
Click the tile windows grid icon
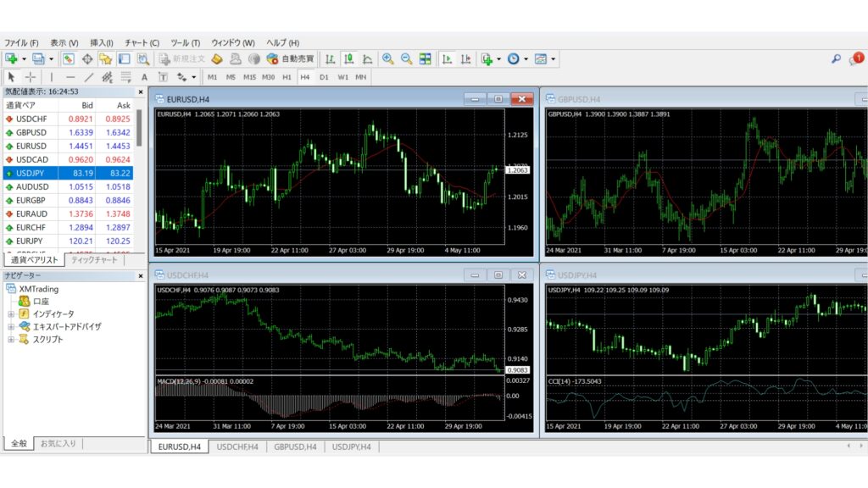425,59
